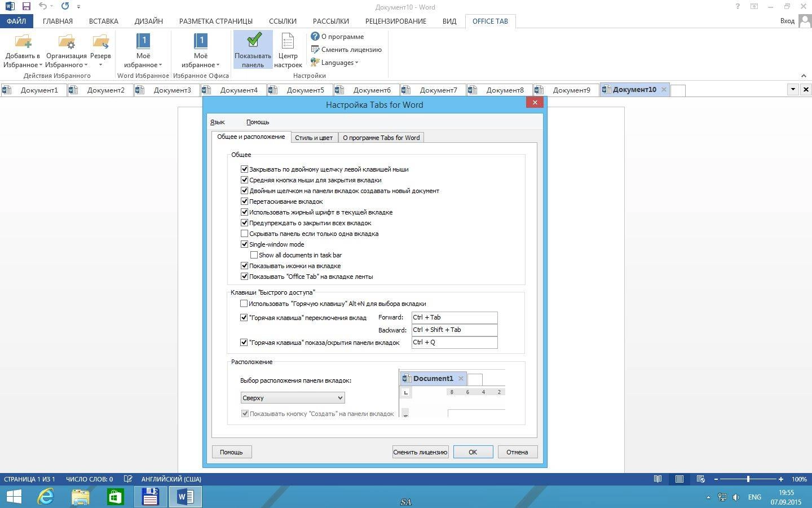Open File Explorer from taskbar
The image size is (812, 508).
point(81,497)
